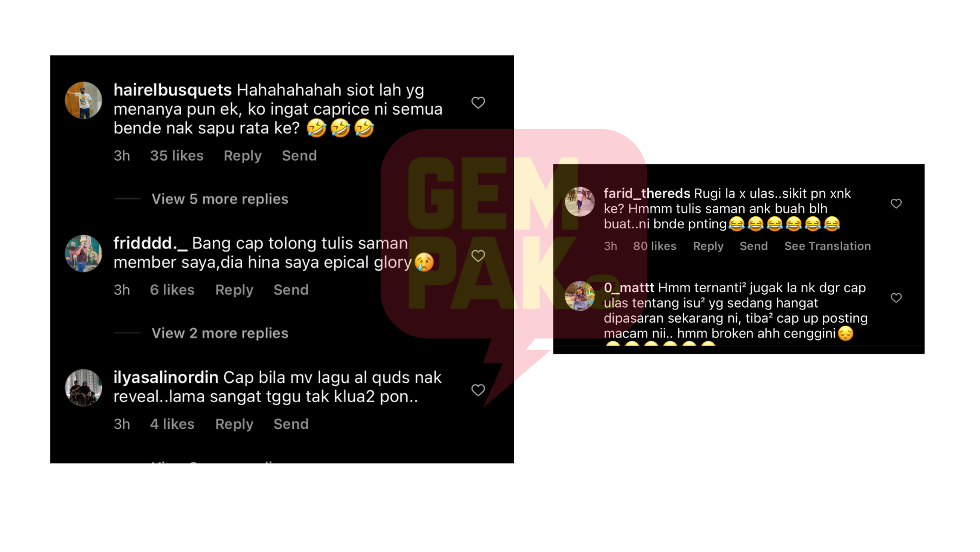Reply to fridddd._ comment

[x=234, y=290]
